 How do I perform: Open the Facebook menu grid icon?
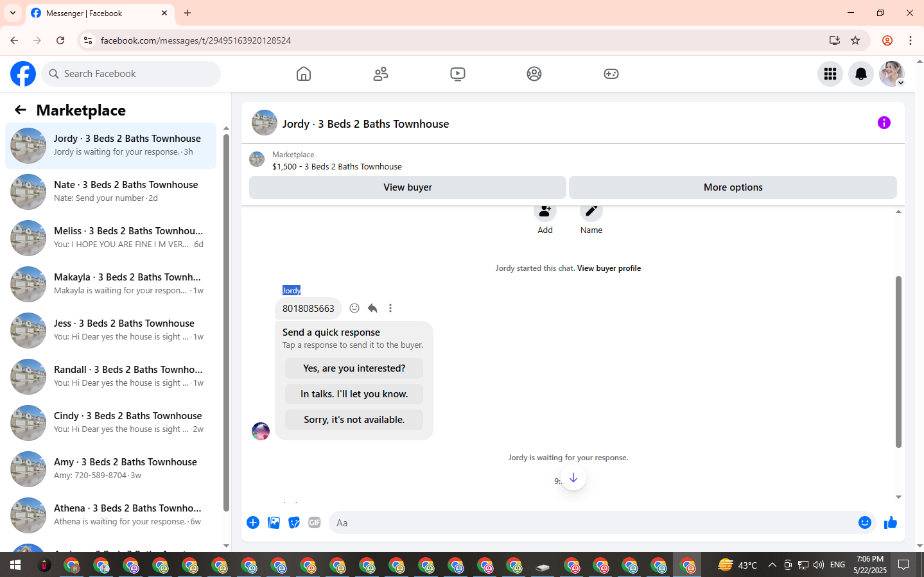pos(830,74)
